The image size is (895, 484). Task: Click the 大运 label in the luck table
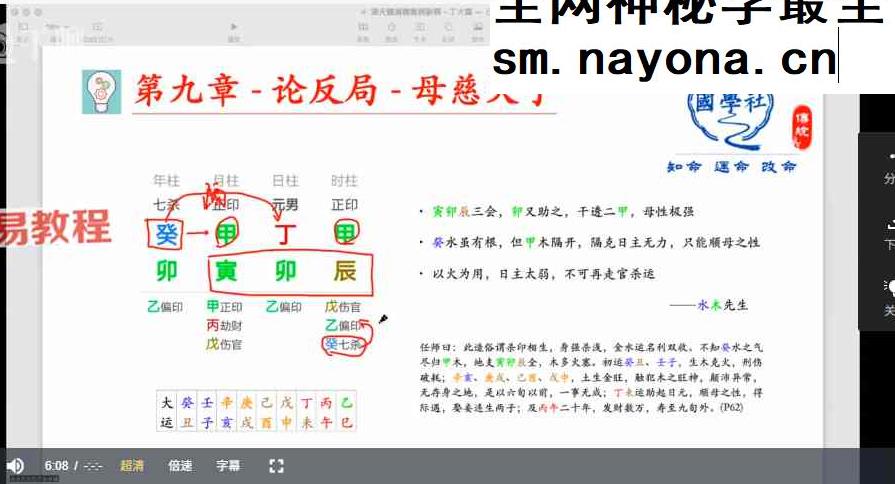(x=167, y=412)
